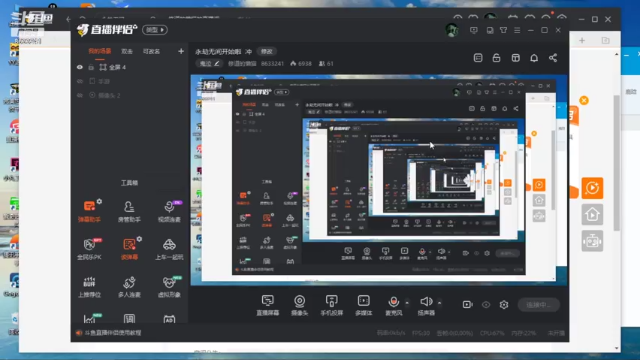
Task: Add the 手机投屏 phone-cast source
Action: (x=331, y=305)
